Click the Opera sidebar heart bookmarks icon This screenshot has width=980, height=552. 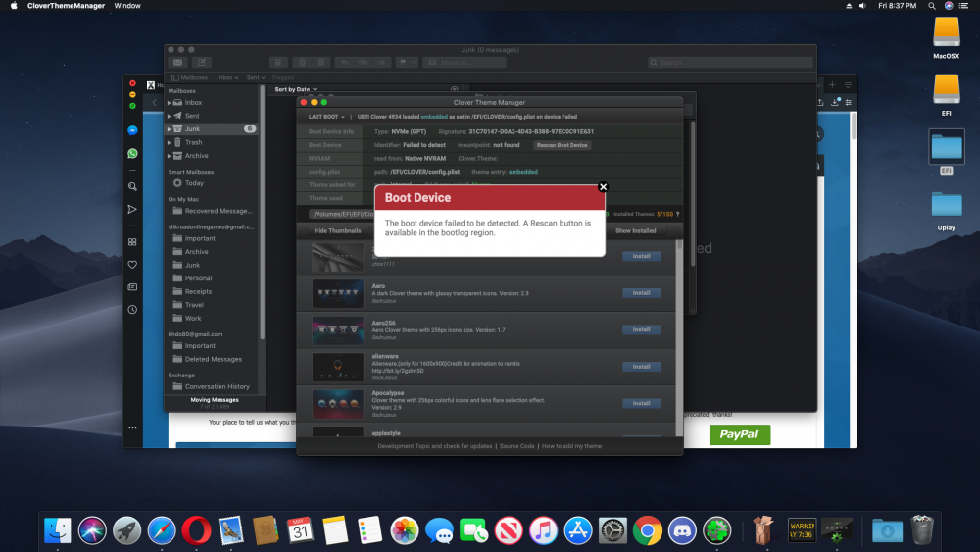tap(132, 265)
